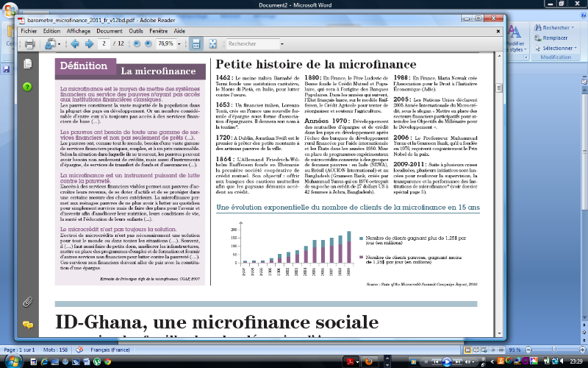Go to previous track on taskbar player
Viewport: 588px width, 368px height.
click(x=436, y=361)
